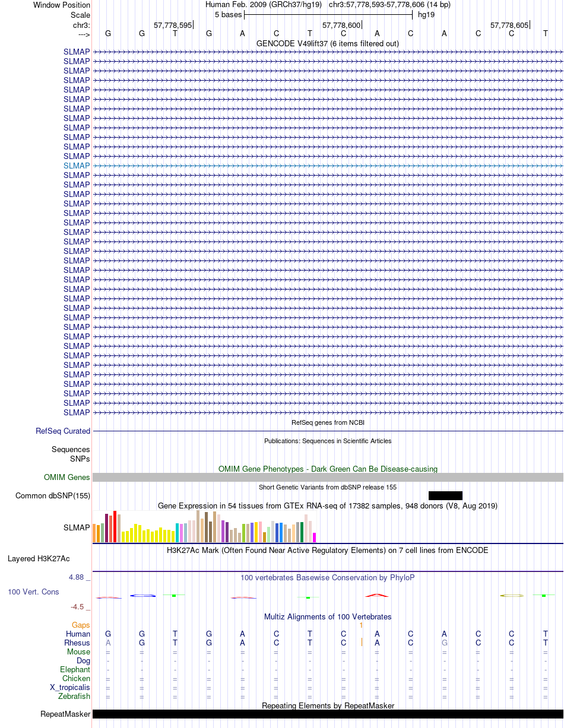Click the black Common dbSNP(155) variant block
The width and height of the screenshot is (564, 728).
point(445,495)
